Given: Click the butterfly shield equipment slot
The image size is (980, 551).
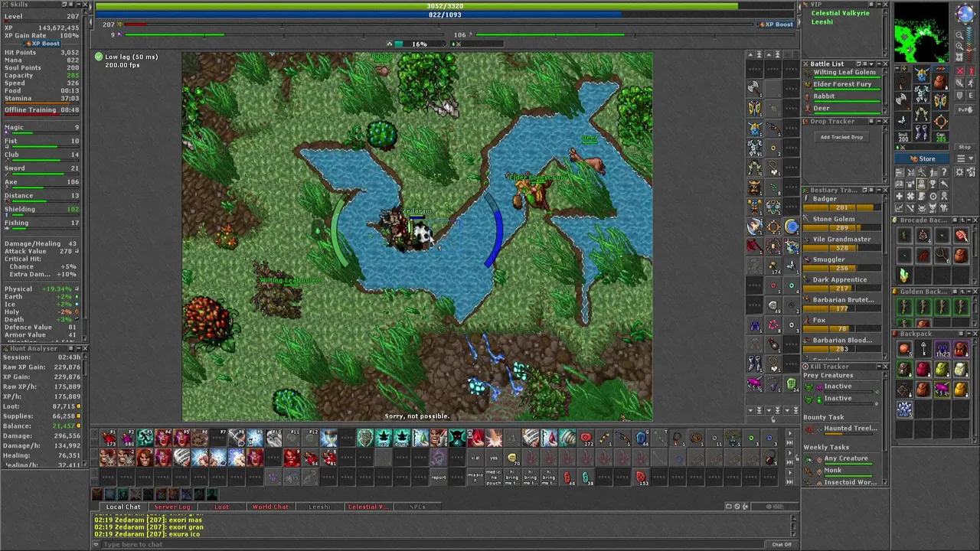Looking at the screenshot, I should (x=940, y=101).
